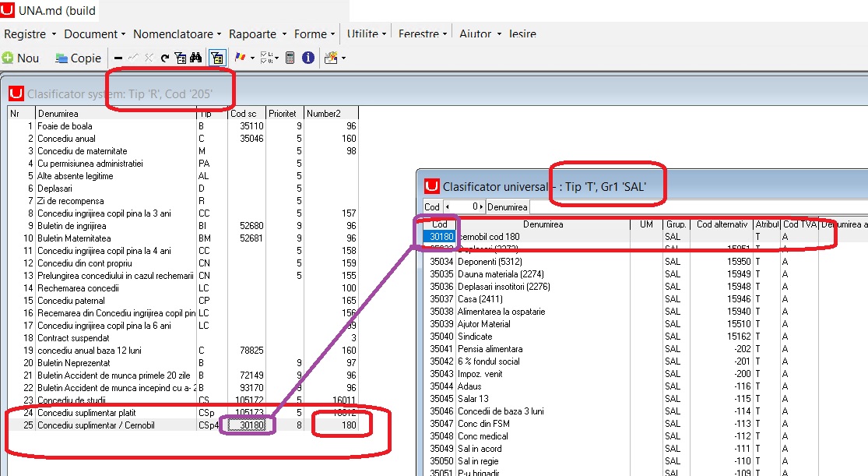Image resolution: width=868 pixels, height=476 pixels.
Task: Select the 'Foaie de boala' row
Action: coord(183,126)
